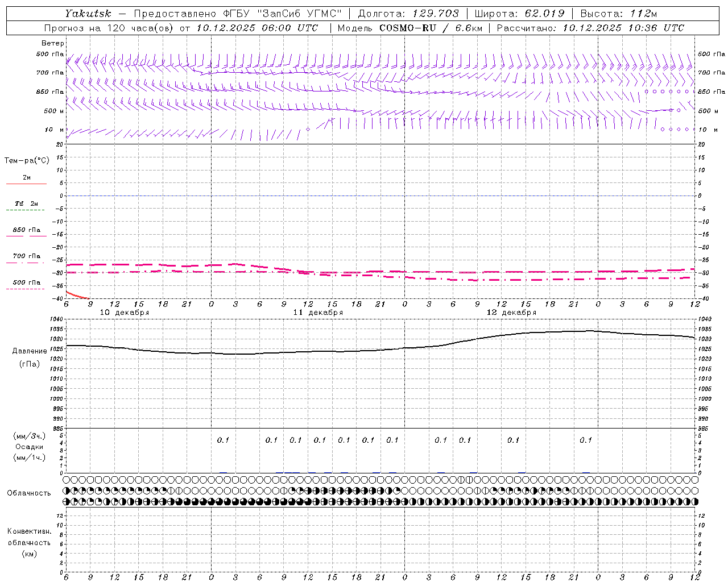The width and height of the screenshot is (728, 582).
Task: Click the '(мм/3ч.)' precipitation unit label
Action: tap(30, 436)
